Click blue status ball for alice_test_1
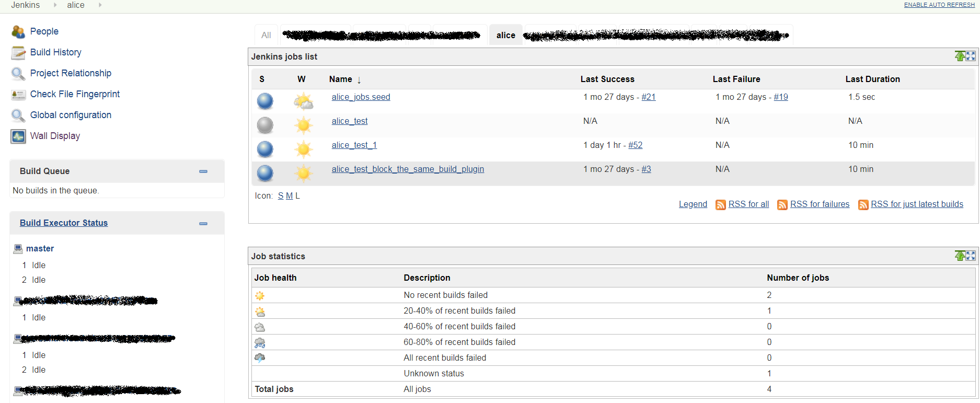Viewport: 980px width, 403px height. [265, 149]
